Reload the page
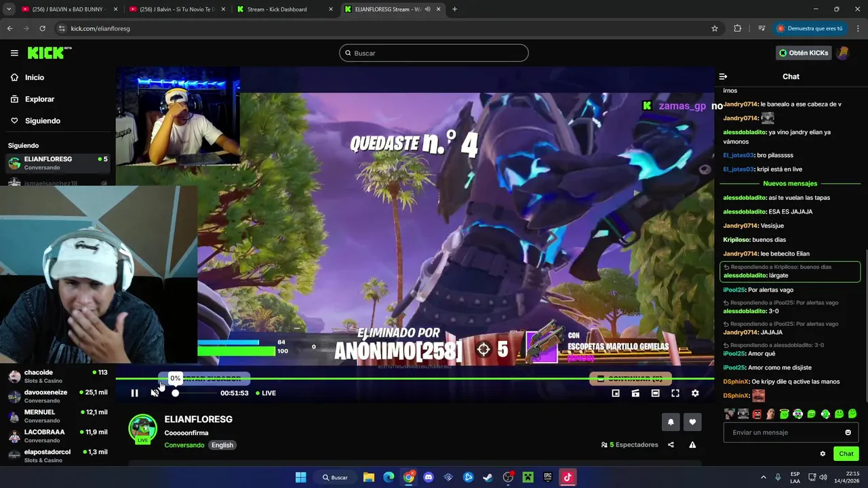This screenshot has height=488, width=868. tap(42, 28)
